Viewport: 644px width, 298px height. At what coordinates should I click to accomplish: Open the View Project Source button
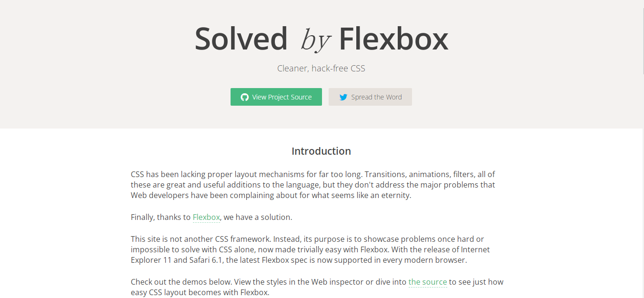[276, 97]
